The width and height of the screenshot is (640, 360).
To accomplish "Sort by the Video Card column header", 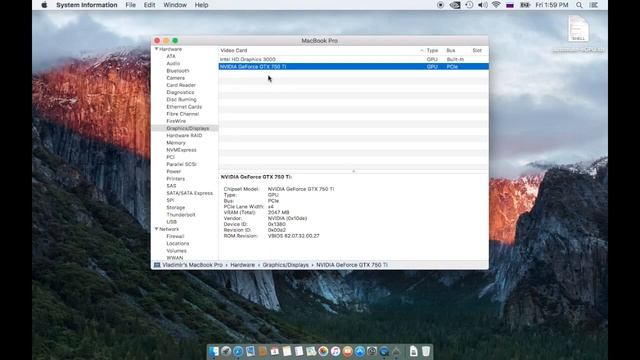I will click(234, 51).
